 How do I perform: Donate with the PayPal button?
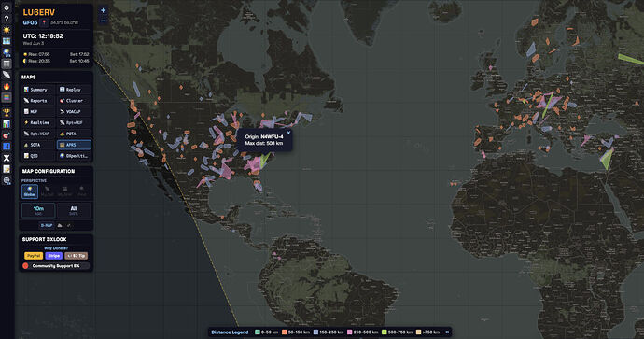(x=34, y=256)
